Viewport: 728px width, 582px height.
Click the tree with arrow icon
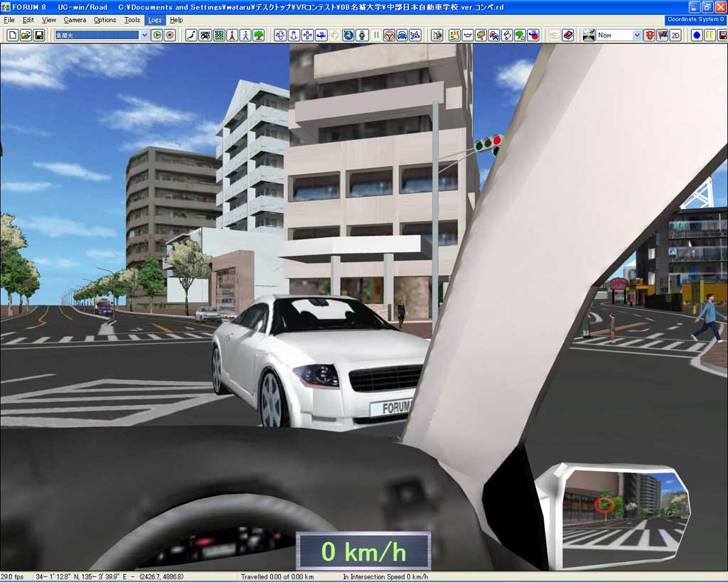coord(520,36)
